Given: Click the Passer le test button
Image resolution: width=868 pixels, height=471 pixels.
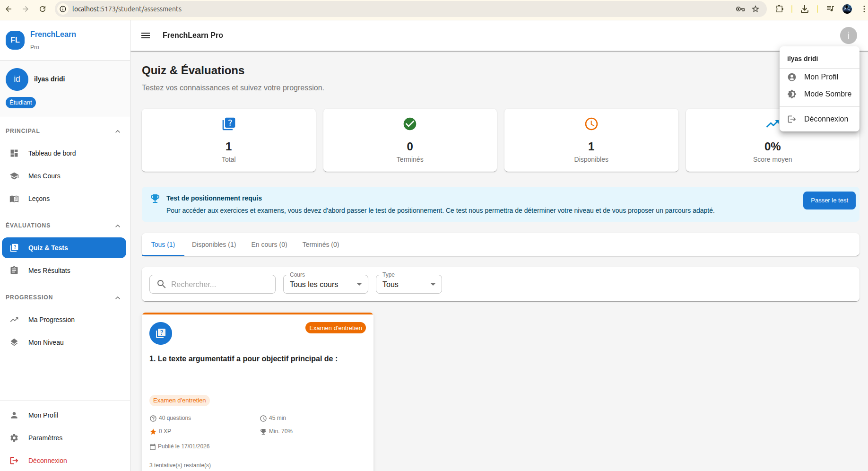Looking at the screenshot, I should point(829,201).
